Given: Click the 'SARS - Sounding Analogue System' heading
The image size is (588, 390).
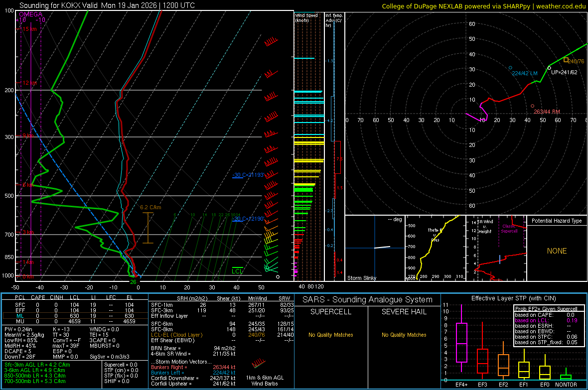Looking at the screenshot, I should (368, 300).
